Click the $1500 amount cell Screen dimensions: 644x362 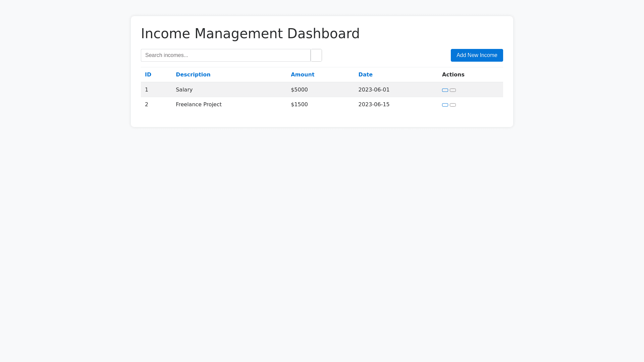click(299, 105)
